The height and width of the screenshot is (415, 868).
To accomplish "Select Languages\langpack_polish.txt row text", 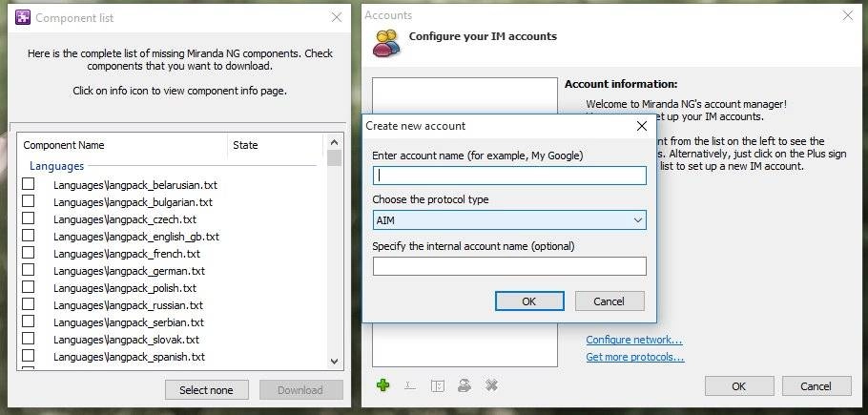I will click(x=125, y=288).
